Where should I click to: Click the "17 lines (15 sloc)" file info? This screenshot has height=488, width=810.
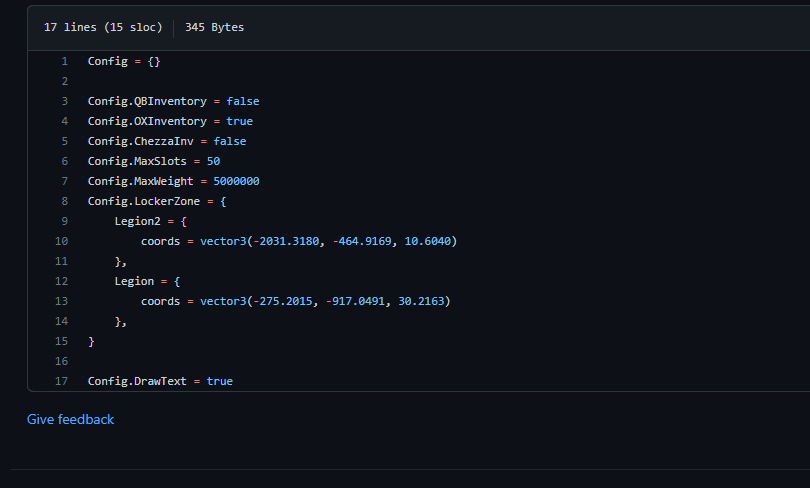click(x=102, y=27)
